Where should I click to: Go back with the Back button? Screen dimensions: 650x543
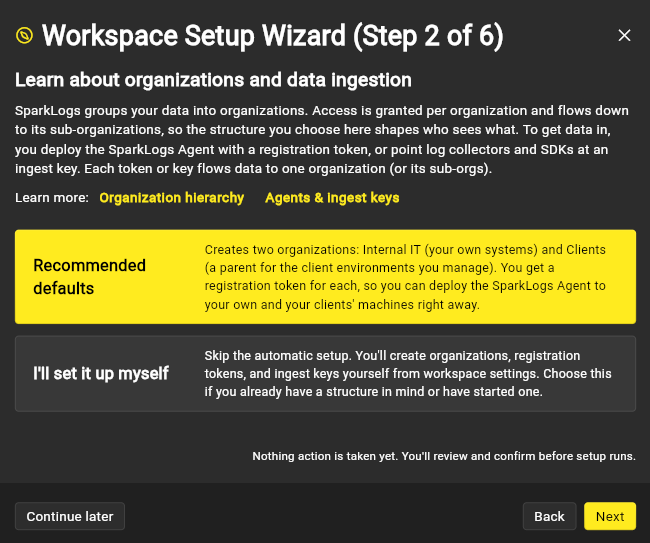click(x=549, y=516)
